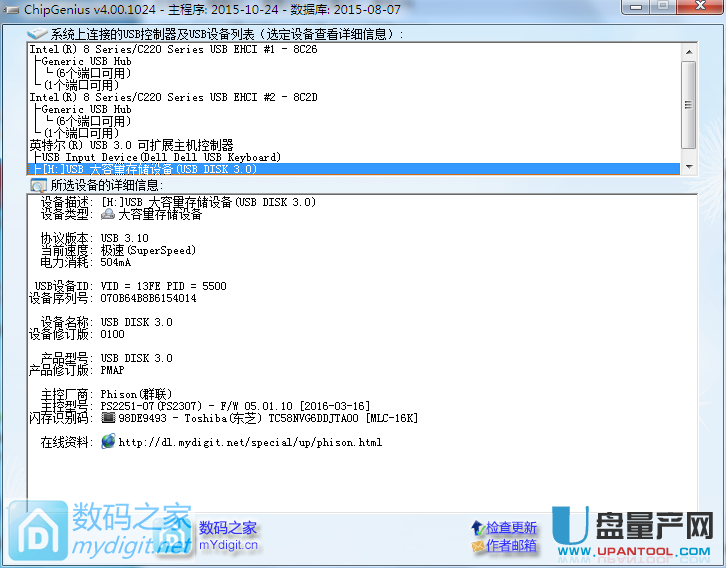Click the 检查更新 check update link
Screen dimensions: 726x568
511,528
